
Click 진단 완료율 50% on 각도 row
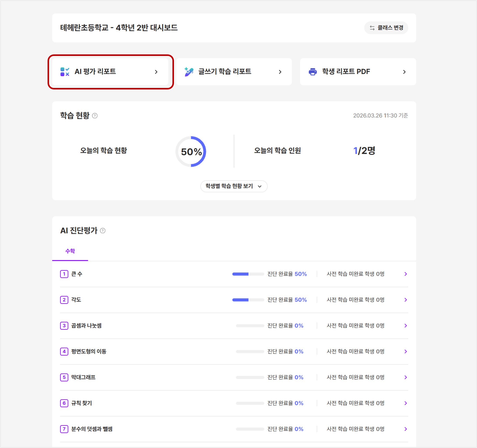(287, 300)
